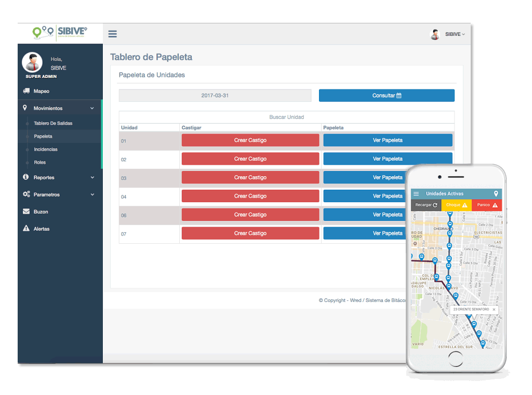Expand the Reportes submenu chevron
Image resolution: width=532 pixels, height=395 pixels.
92,177
